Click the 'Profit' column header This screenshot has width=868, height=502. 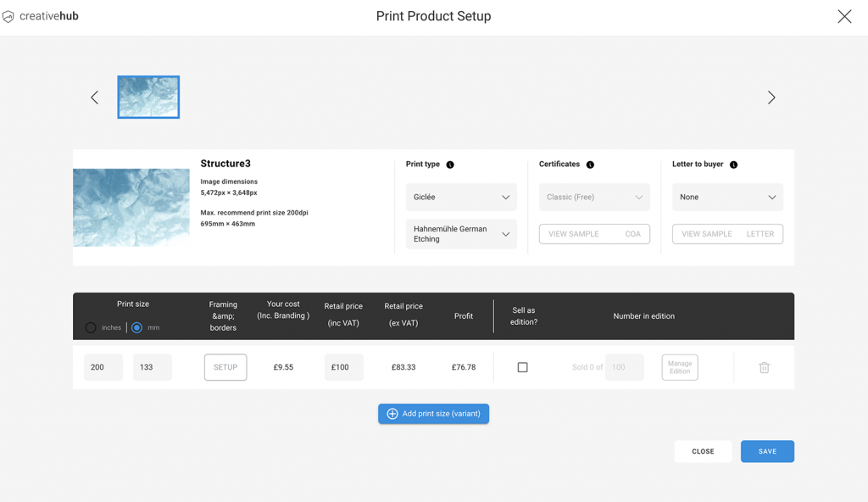464,316
